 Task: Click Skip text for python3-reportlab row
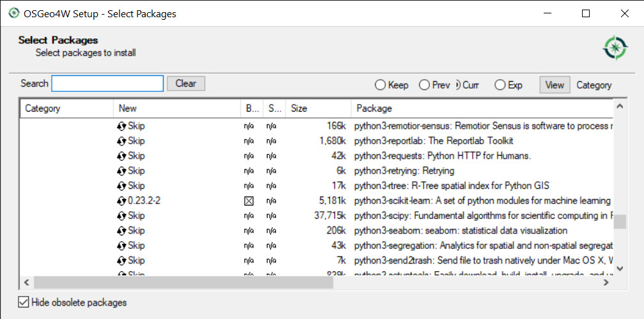pos(136,141)
